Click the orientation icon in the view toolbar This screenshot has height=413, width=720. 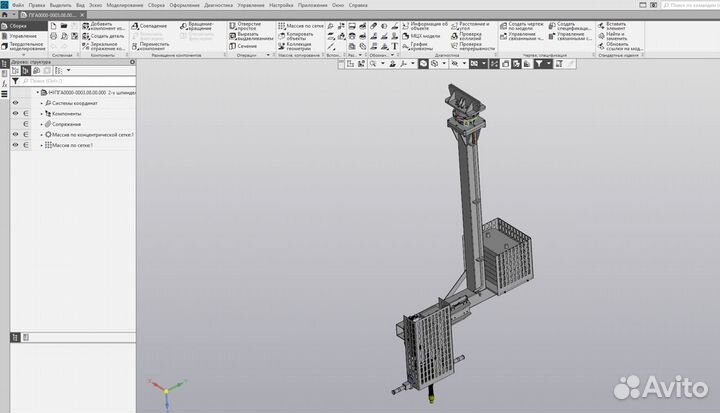click(x=403, y=64)
